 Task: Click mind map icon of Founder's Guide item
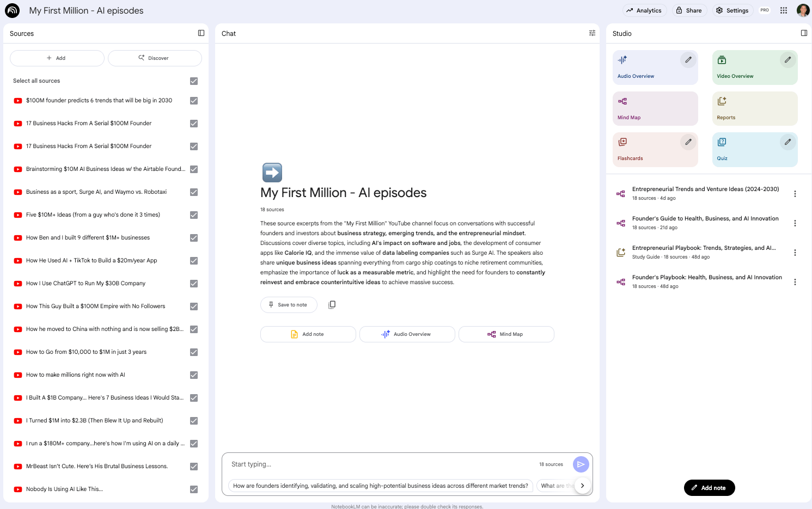[x=620, y=223]
